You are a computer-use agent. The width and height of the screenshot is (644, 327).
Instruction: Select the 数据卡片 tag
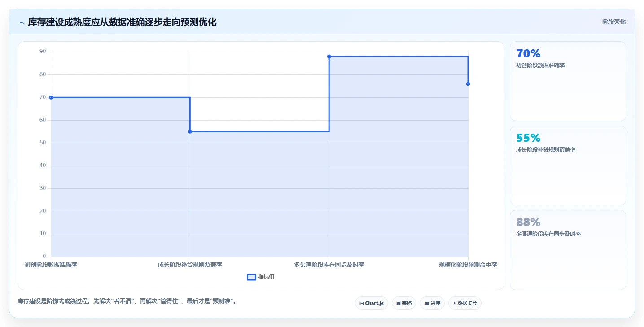click(464, 303)
